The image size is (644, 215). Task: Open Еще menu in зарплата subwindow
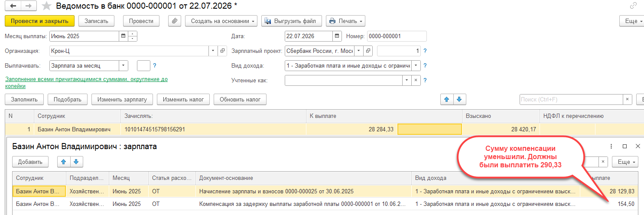(625, 162)
